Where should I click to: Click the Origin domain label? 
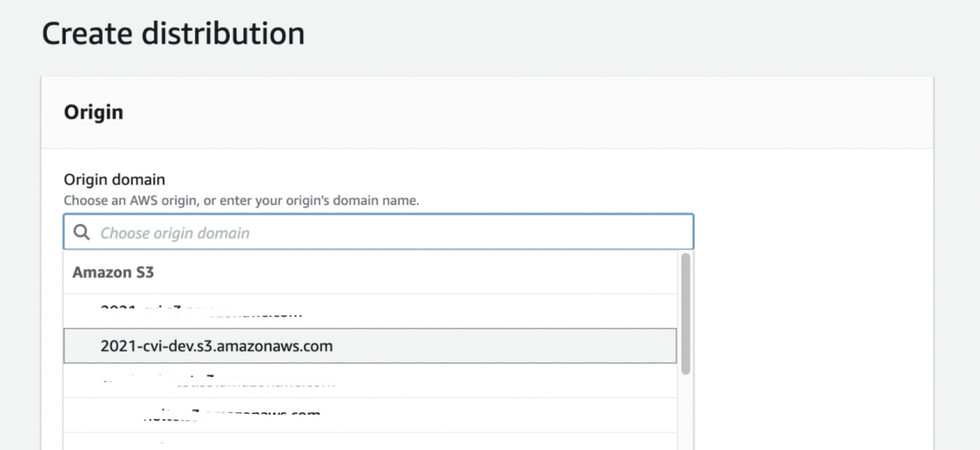[x=114, y=180]
